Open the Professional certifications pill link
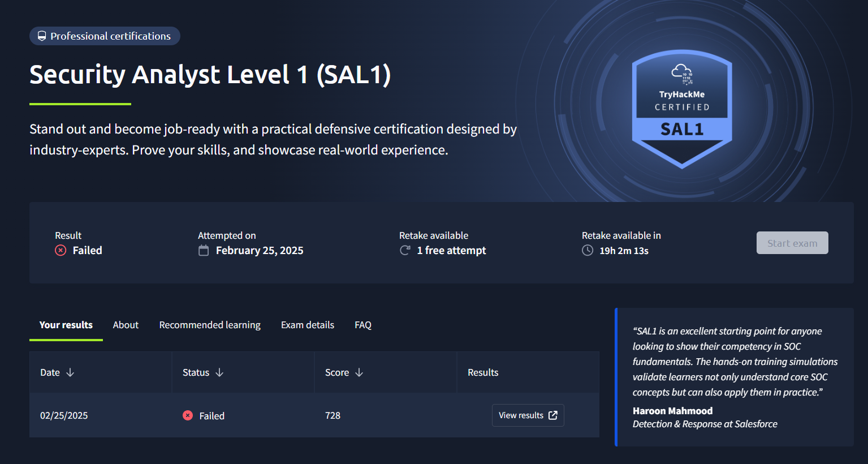Screen dimensions: 868x464 point(105,36)
